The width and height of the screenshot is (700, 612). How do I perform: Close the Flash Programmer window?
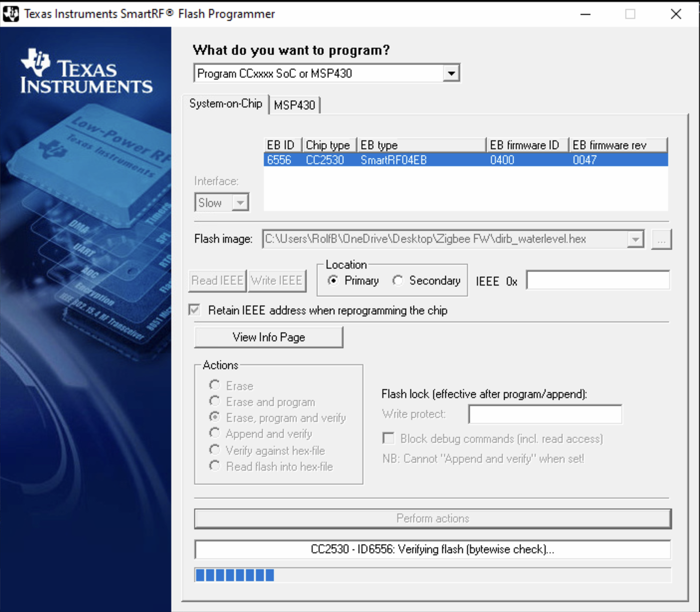pos(676,14)
